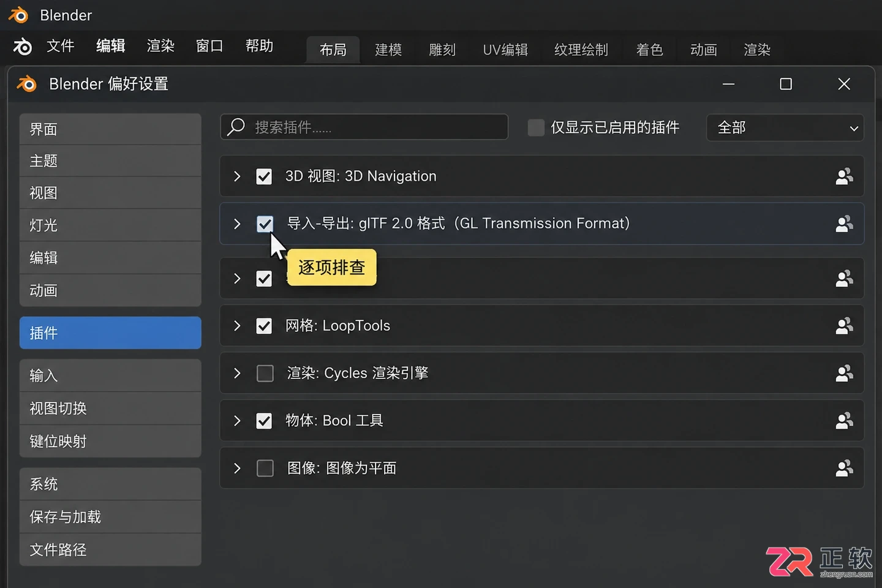This screenshot has width=882, height=588.
Task: Uncheck the glTF 2.0 格式 add-on
Action: [265, 224]
